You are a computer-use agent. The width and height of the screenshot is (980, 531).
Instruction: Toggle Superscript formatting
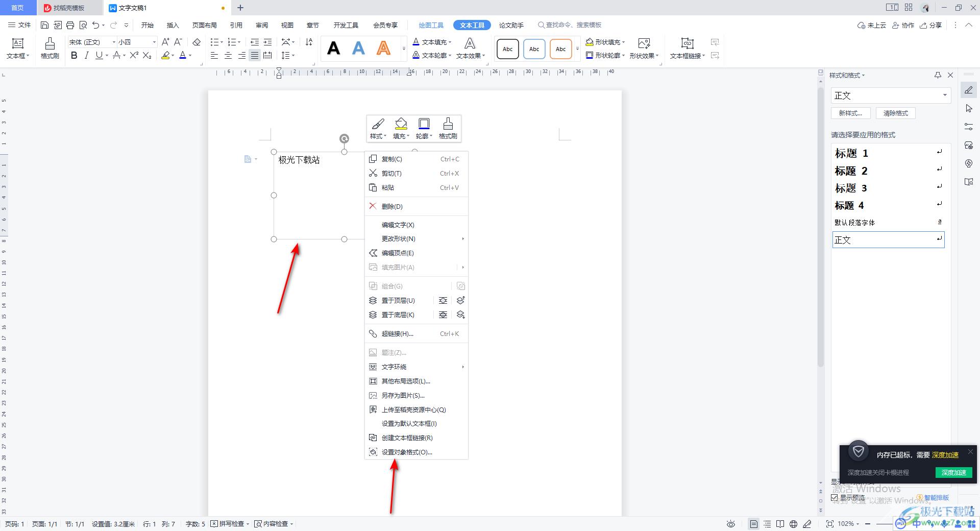[x=134, y=55]
